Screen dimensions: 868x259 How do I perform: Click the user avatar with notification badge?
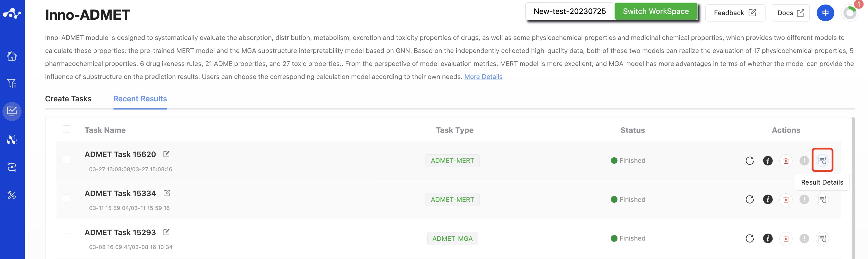pos(850,13)
